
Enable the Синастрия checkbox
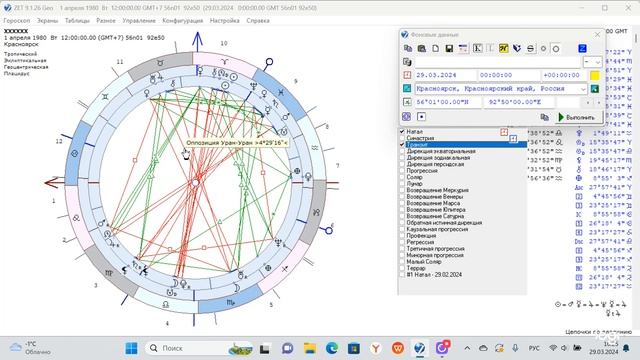tap(402, 138)
